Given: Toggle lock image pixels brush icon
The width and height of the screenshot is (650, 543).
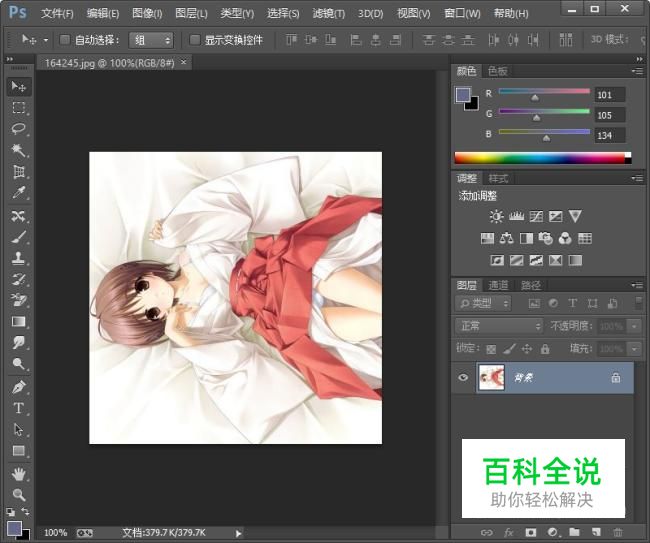Looking at the screenshot, I should (x=509, y=349).
